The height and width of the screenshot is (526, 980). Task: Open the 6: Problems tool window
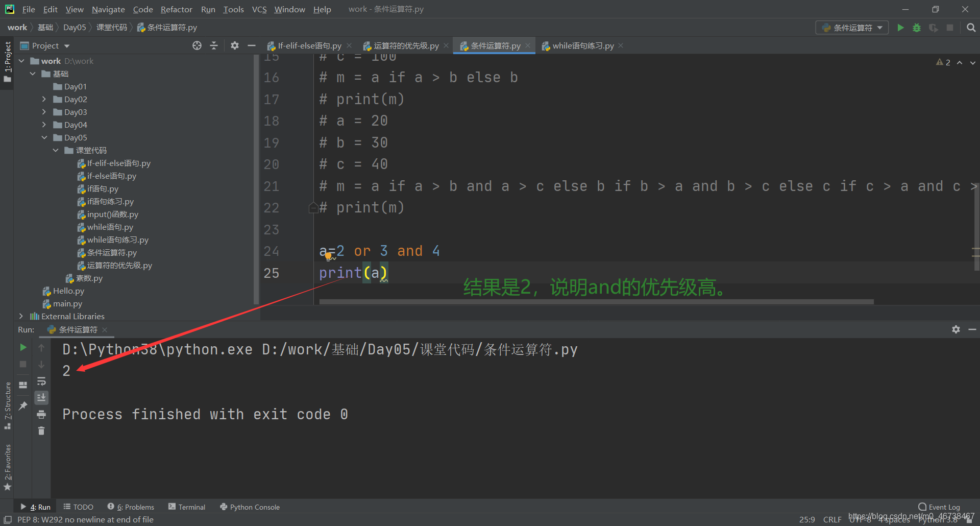click(131, 507)
